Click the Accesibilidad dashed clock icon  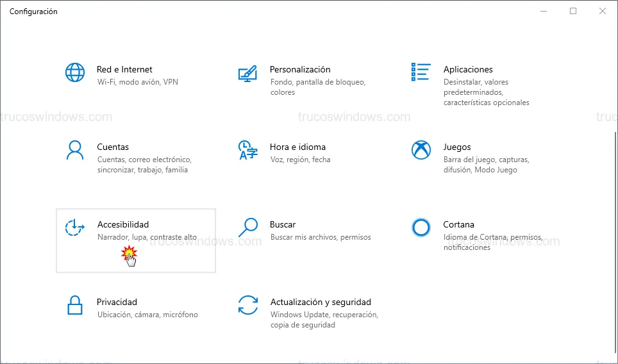pyautogui.click(x=75, y=227)
